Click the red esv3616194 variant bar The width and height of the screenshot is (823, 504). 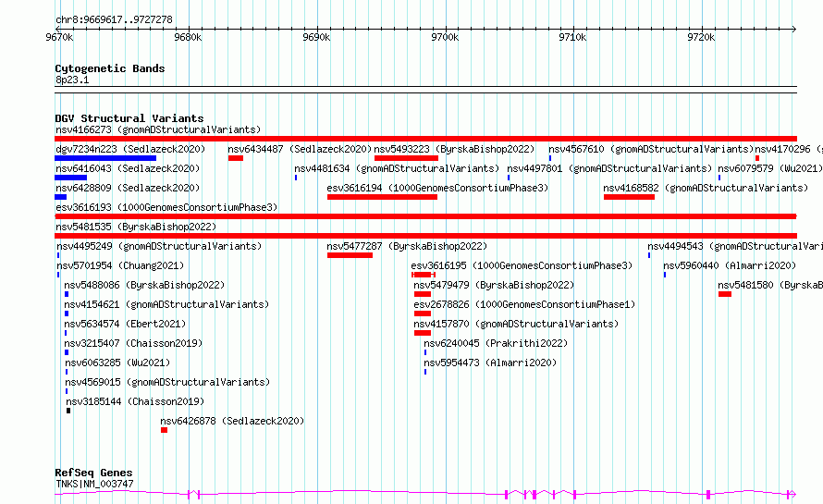click(382, 197)
